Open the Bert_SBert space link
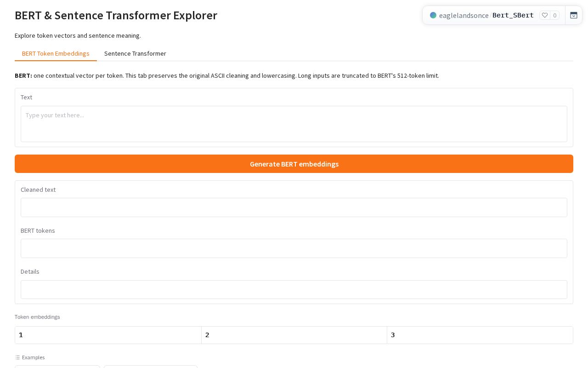 tap(513, 15)
